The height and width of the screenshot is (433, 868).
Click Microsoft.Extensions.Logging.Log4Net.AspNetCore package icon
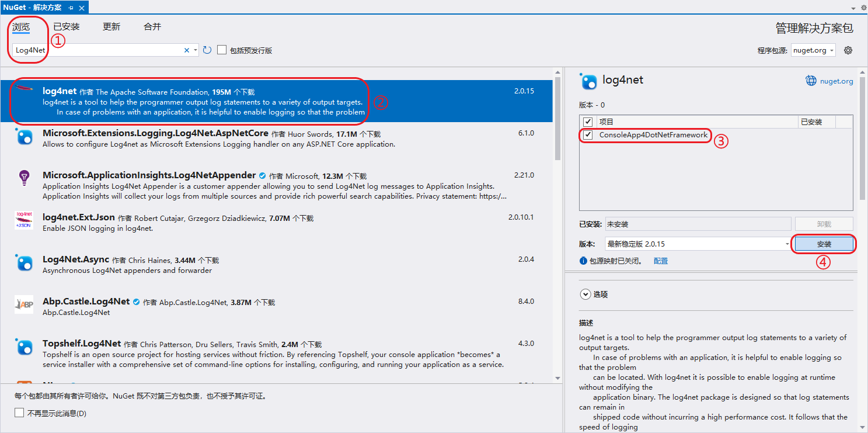coord(24,137)
